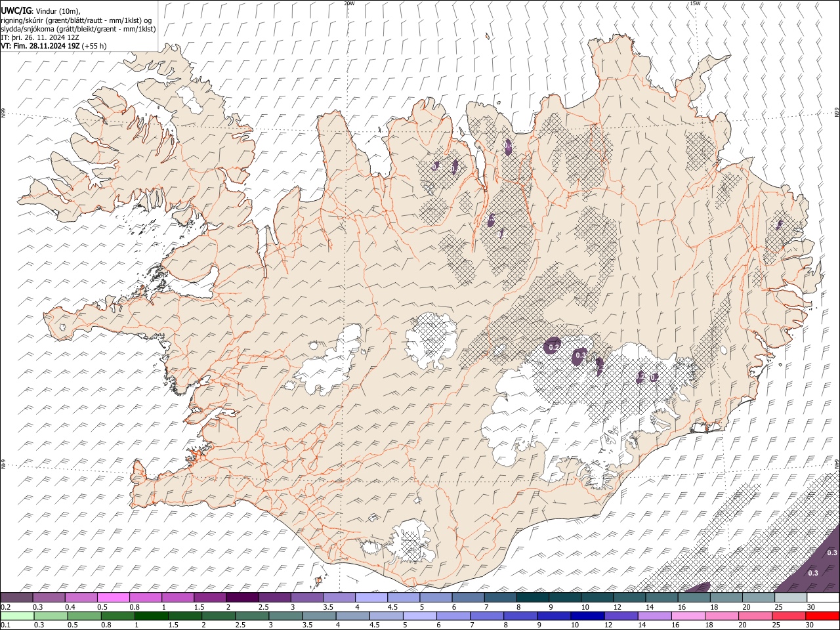Select the lower-row swatch between 20 and 25
Viewport: 840px width, 630px height.
pos(755,616)
